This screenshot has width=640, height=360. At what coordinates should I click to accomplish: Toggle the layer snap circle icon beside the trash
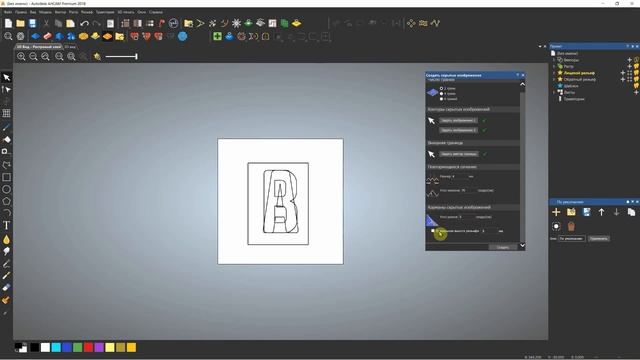click(x=556, y=226)
